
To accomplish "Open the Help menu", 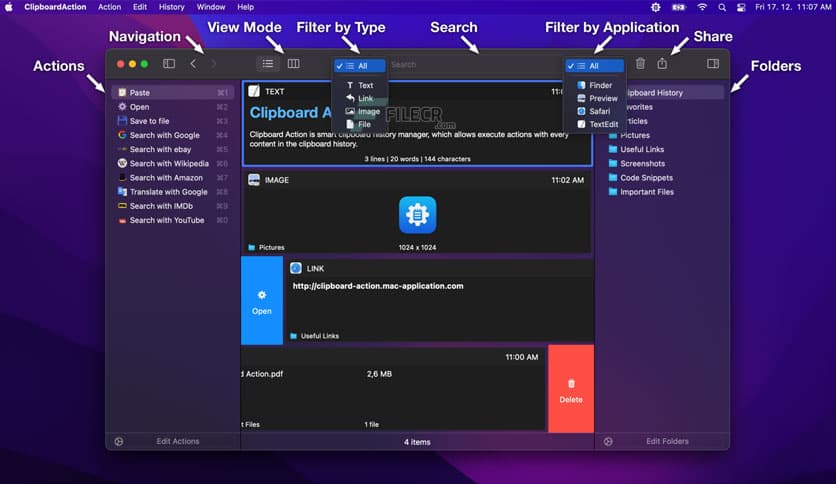I will [x=245, y=7].
